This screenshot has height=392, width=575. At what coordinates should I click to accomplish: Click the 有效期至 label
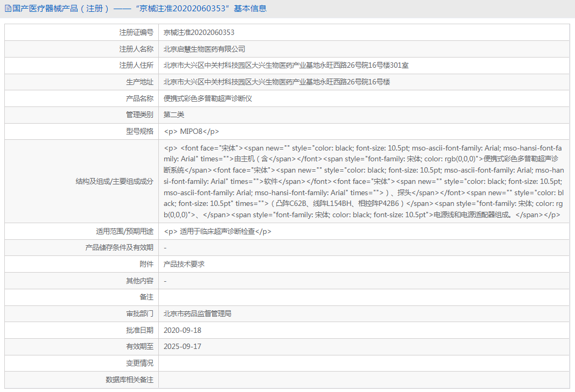pos(140,347)
